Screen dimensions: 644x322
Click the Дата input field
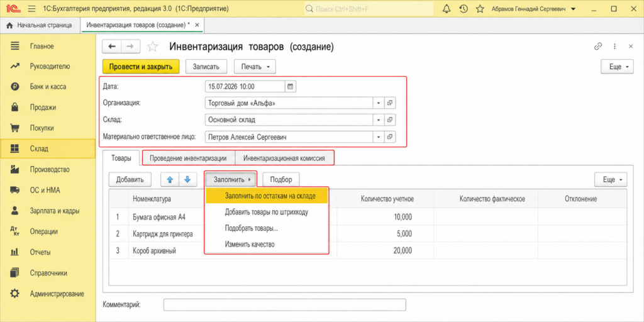click(245, 87)
